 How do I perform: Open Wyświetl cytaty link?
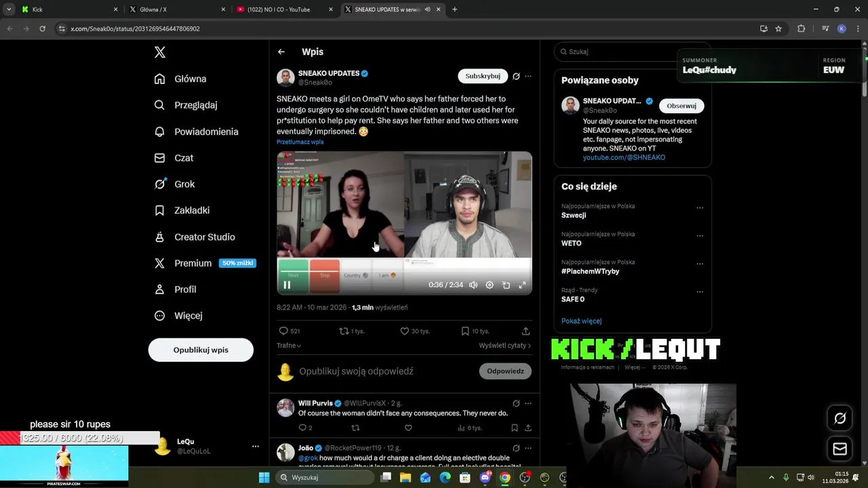(x=505, y=346)
